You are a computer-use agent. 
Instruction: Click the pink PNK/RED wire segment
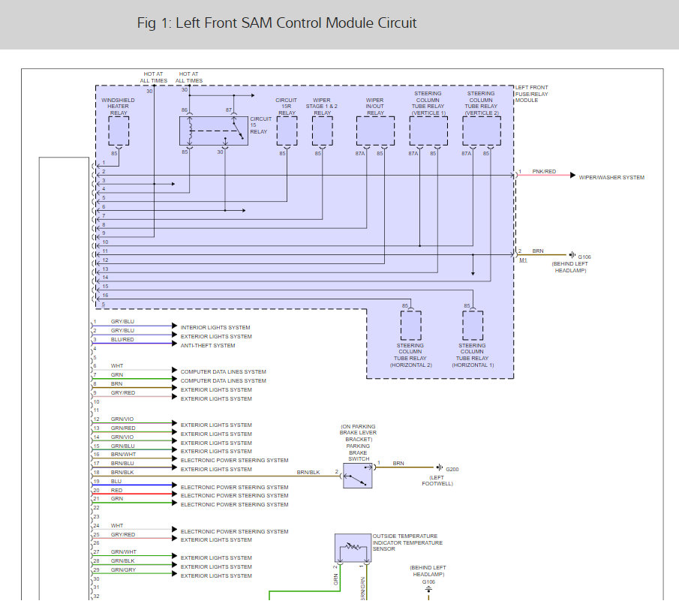coord(544,176)
